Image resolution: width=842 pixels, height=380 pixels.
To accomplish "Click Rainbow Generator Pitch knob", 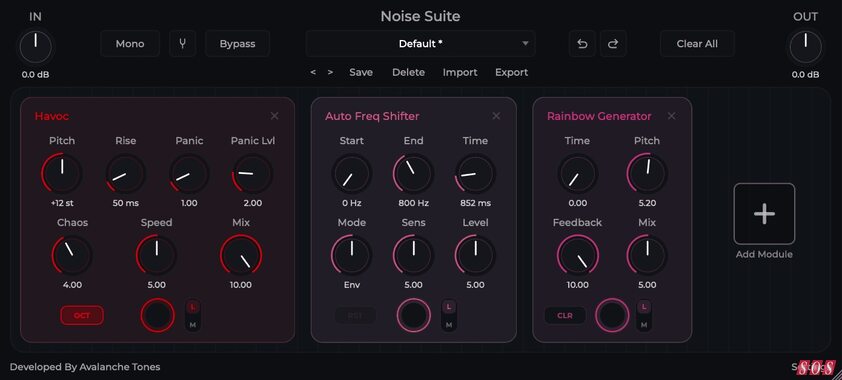I will coord(647,173).
